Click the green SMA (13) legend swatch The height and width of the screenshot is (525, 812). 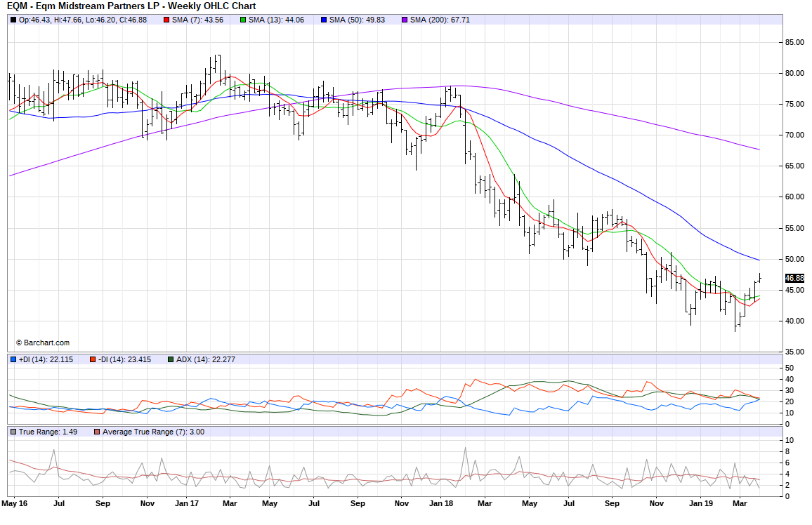pos(243,20)
